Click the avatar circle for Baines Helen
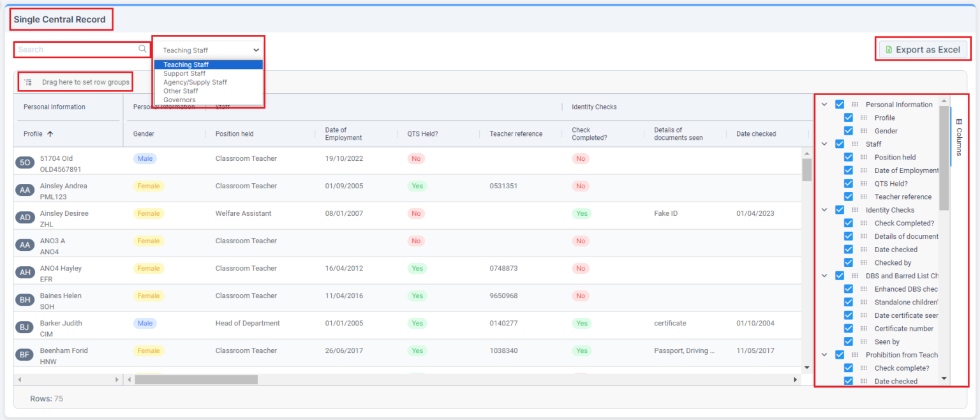This screenshot has width=980, height=420. tap(25, 299)
